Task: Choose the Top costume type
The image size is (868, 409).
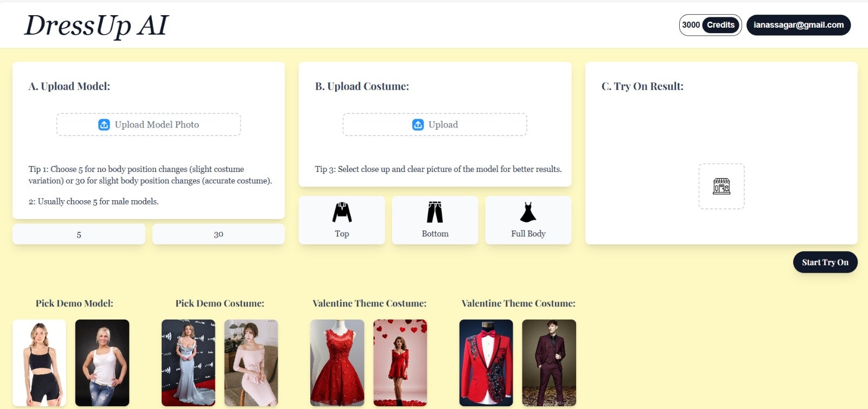Action: tap(342, 220)
